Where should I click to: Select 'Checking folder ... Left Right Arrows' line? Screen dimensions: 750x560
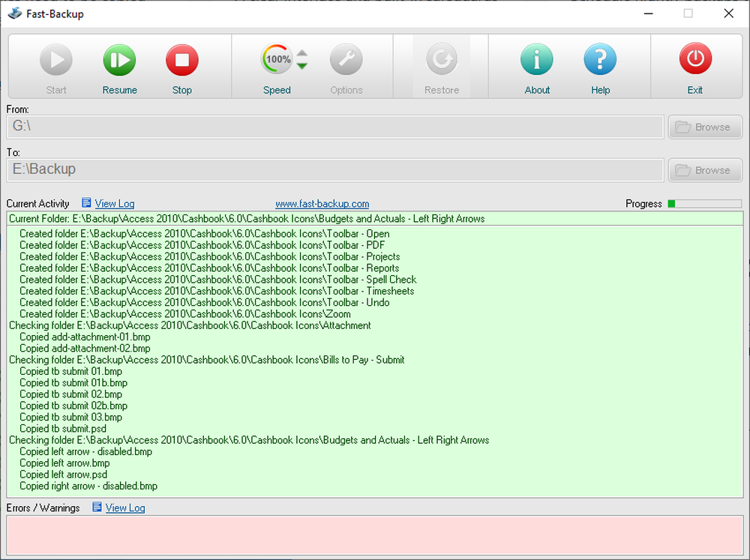(x=249, y=441)
